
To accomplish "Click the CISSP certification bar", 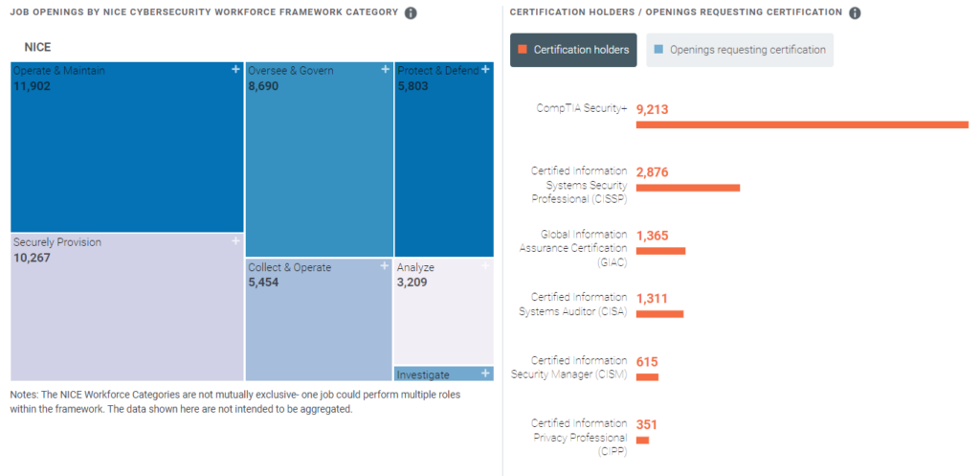I will click(687, 188).
